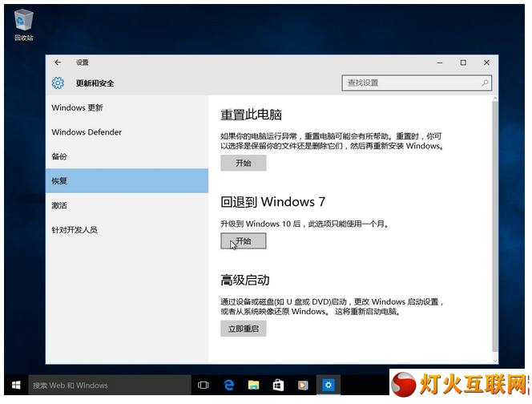Launch Microsoft Edge from taskbar
Screen dimensions: 532x404
point(229,385)
